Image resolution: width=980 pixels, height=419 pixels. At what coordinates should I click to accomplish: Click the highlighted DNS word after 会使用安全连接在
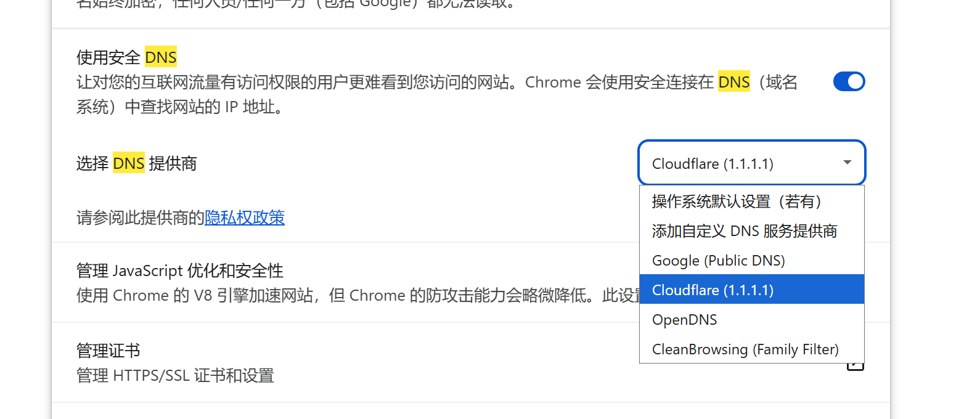click(x=734, y=82)
